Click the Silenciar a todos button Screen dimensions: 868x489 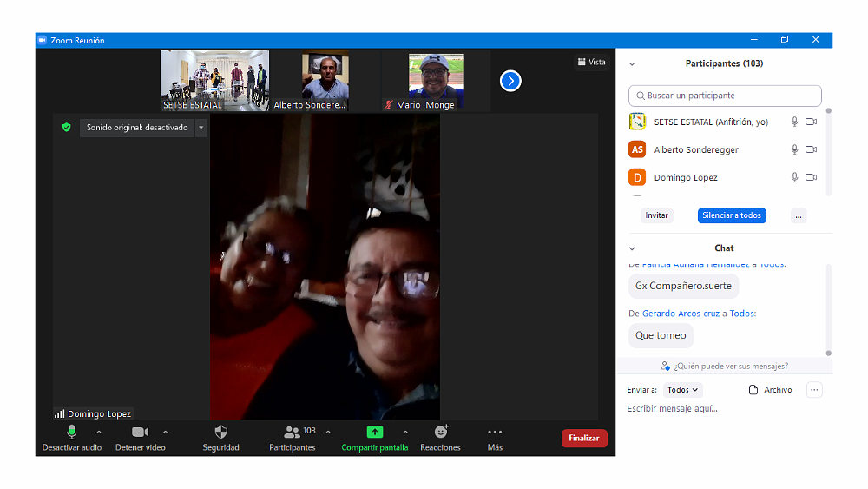pyautogui.click(x=732, y=215)
